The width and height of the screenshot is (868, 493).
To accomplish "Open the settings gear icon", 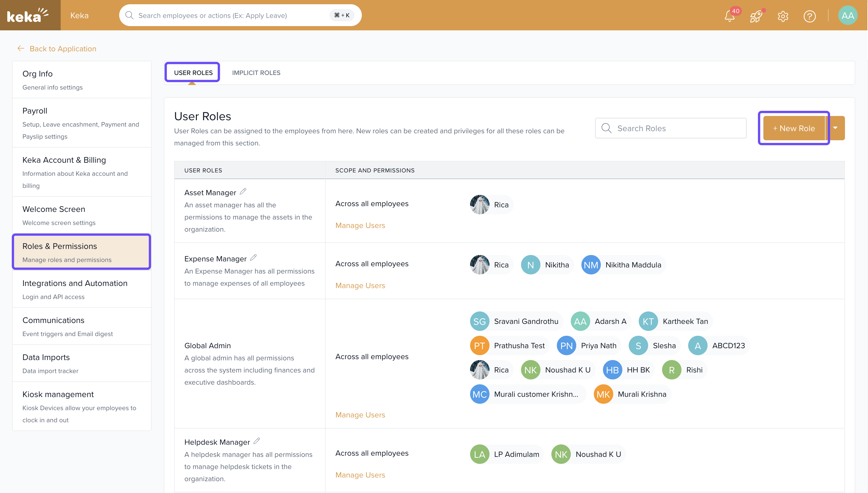I will click(783, 16).
